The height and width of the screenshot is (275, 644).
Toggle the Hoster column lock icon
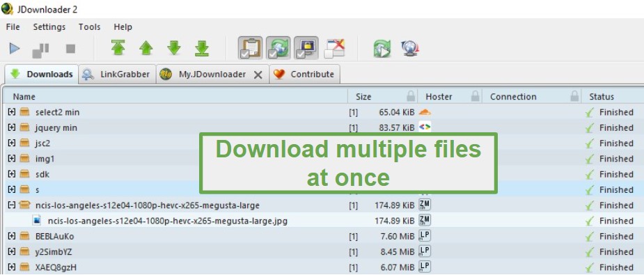pyautogui.click(x=476, y=97)
